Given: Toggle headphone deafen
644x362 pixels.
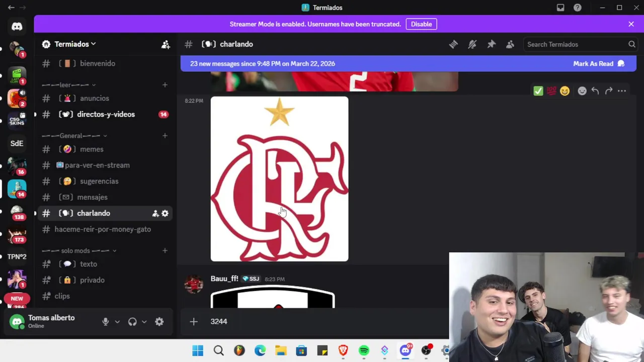Looking at the screenshot, I should point(132,322).
